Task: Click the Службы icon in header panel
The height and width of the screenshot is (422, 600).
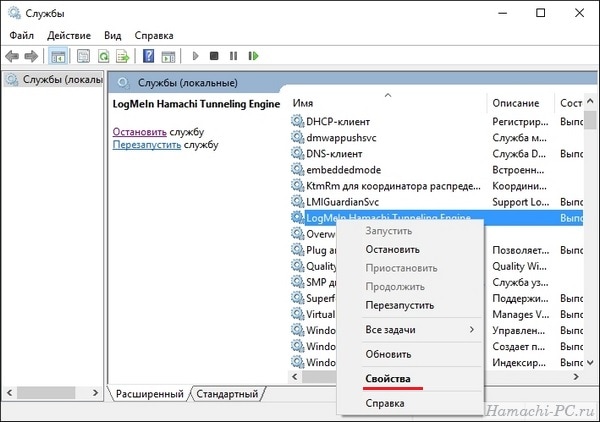Action: click(x=123, y=83)
